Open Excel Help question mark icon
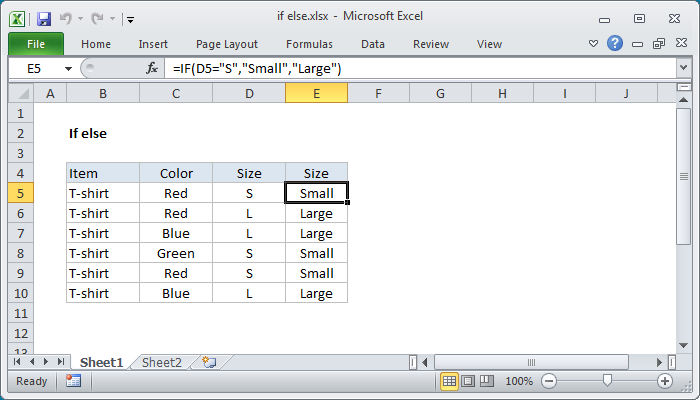 (x=615, y=43)
